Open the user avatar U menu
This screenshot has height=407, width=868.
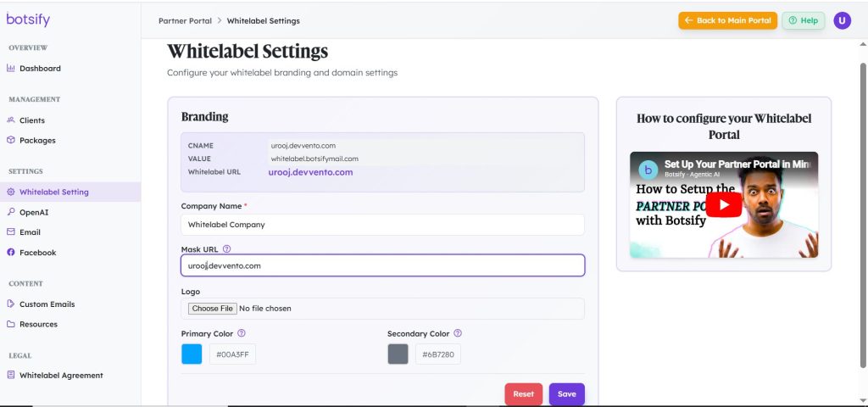pos(842,20)
